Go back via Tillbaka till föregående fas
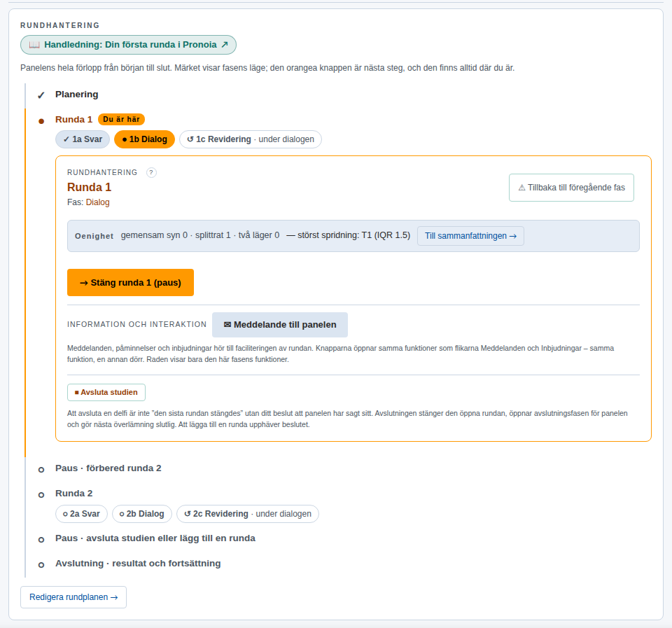Image resolution: width=672 pixels, height=628 pixels. tap(571, 188)
